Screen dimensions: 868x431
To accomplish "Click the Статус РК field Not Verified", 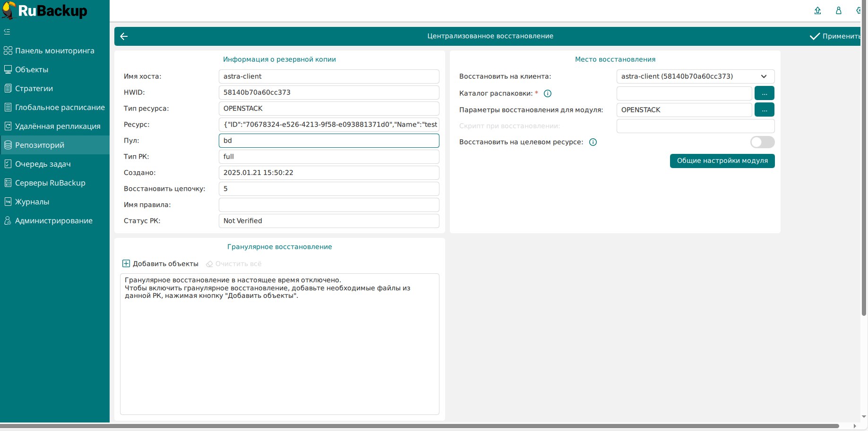I will [329, 221].
